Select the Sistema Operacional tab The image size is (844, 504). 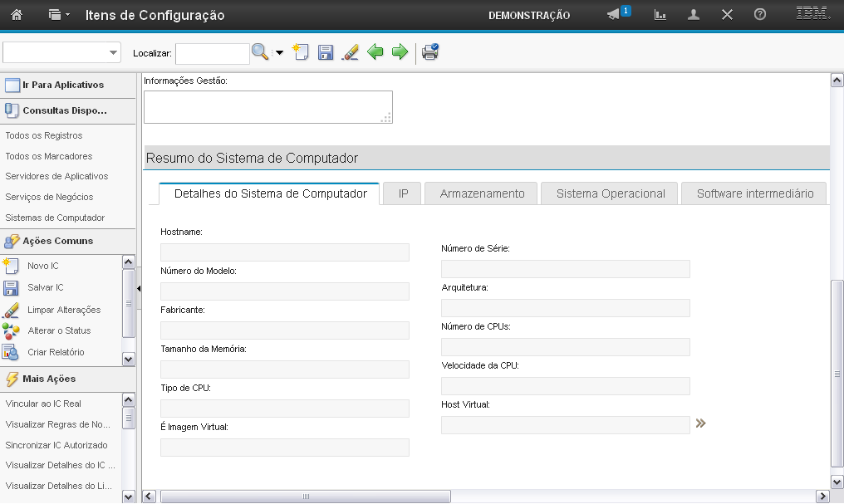coord(610,193)
